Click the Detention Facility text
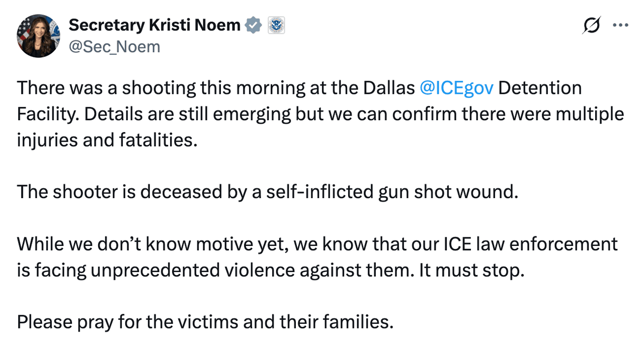This screenshot has height=347, width=644. 540,88
